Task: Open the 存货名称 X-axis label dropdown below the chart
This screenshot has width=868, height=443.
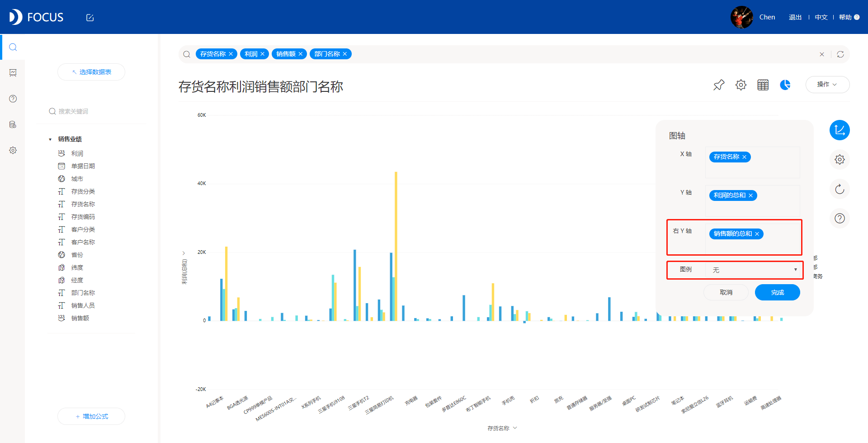Action: tap(502, 428)
